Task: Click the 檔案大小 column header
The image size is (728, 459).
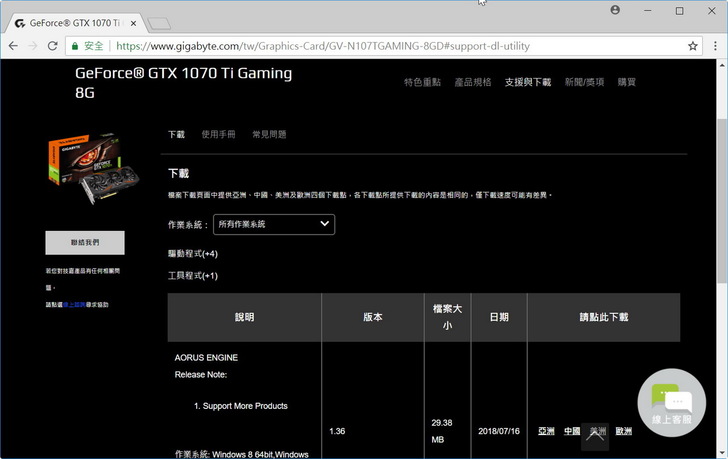Action: pyautogui.click(x=448, y=317)
